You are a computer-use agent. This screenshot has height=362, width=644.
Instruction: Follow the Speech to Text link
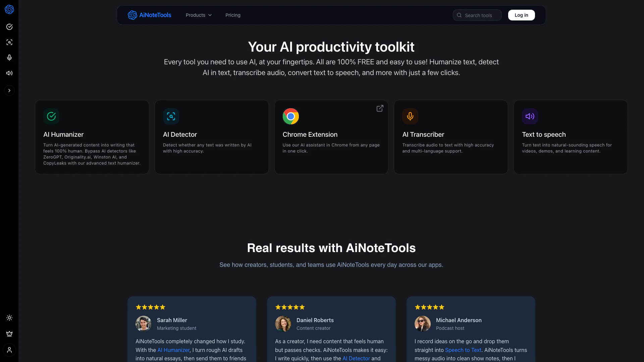(463, 350)
